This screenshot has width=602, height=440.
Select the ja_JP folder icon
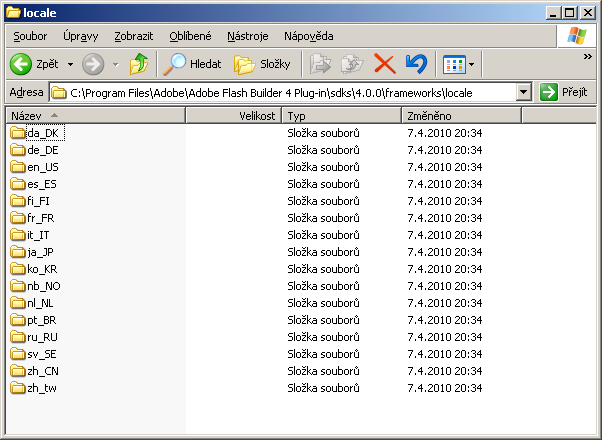(x=18, y=251)
